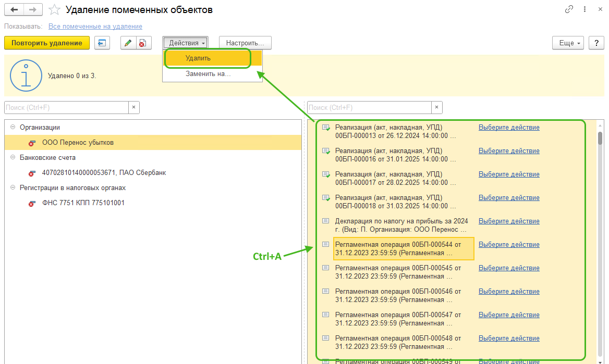The image size is (609, 364).
Task: Copy link using the chain icon
Action: [569, 10]
